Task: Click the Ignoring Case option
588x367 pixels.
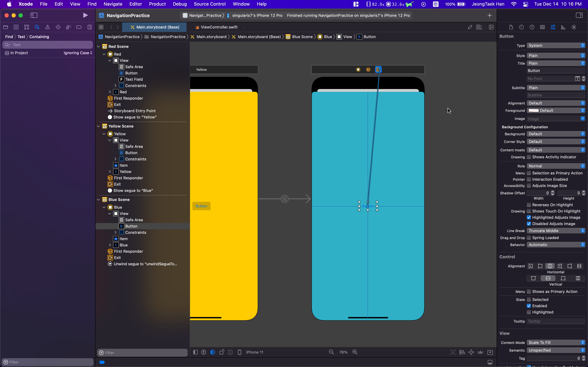Action: [78, 53]
